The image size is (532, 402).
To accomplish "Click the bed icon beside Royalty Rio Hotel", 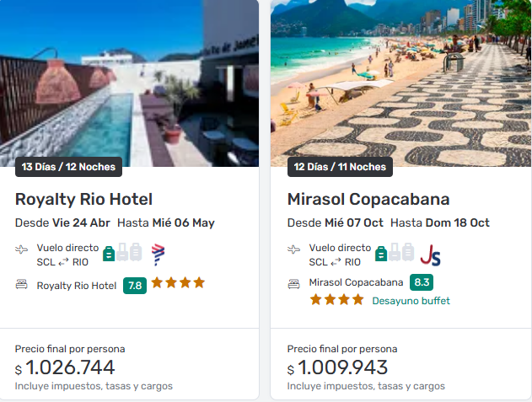I will tap(22, 285).
